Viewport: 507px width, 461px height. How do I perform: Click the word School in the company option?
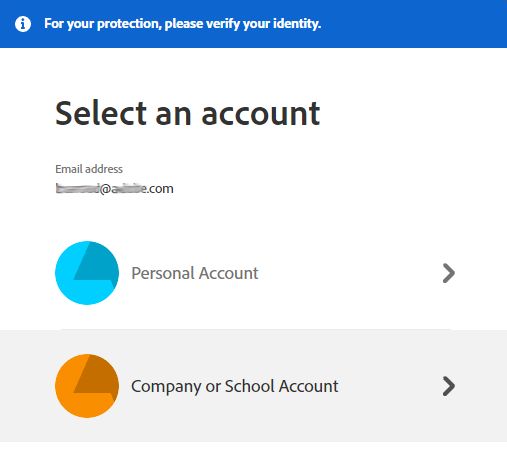(250, 386)
